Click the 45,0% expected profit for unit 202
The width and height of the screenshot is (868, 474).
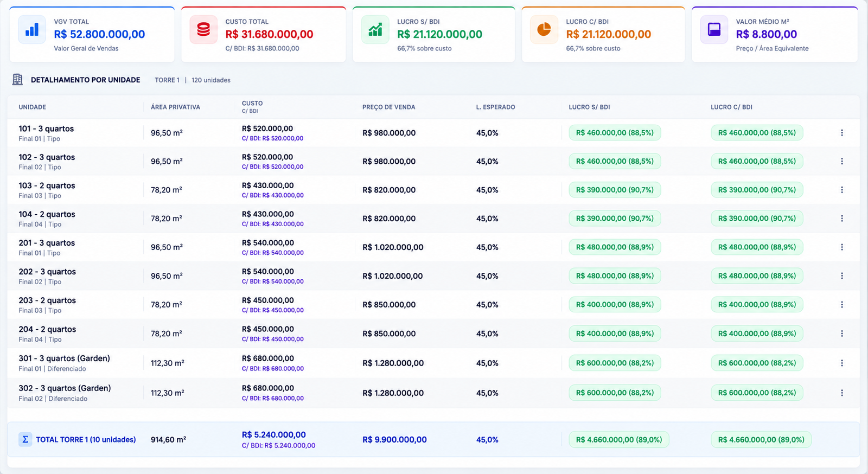click(x=487, y=276)
